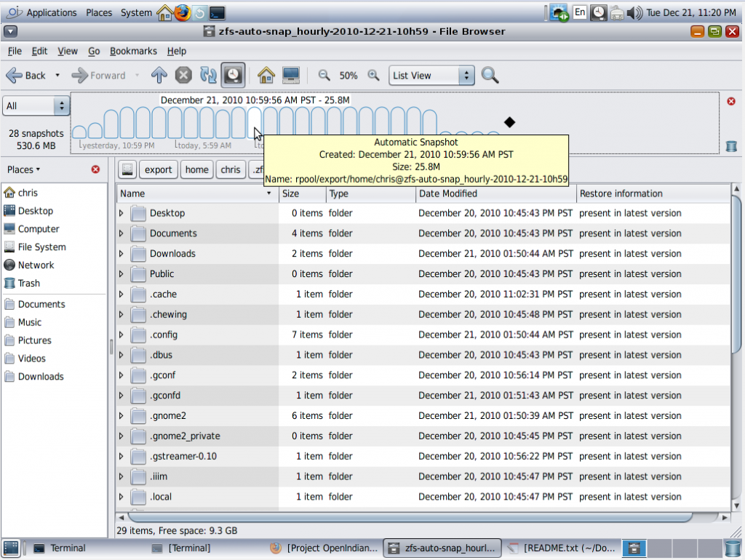Close the Places sidebar

click(95, 169)
